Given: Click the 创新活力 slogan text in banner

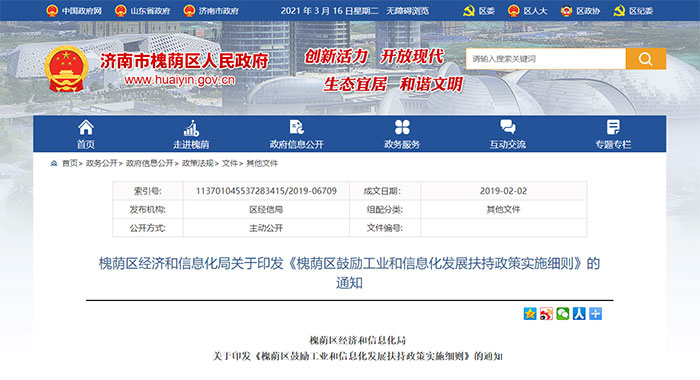Looking at the screenshot, I should (x=336, y=57).
